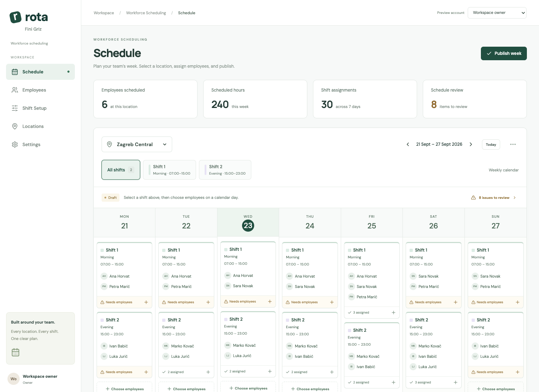Viewport: 539px width, 392px height.
Task: Click the Shift Setup sliders icon
Action: coord(15,108)
